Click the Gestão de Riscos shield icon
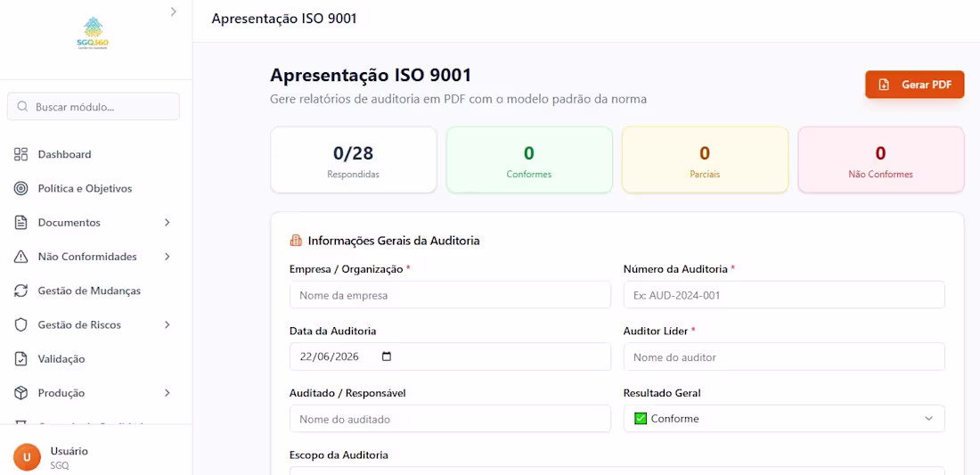Viewport: 980px width, 475px height. coord(21,325)
